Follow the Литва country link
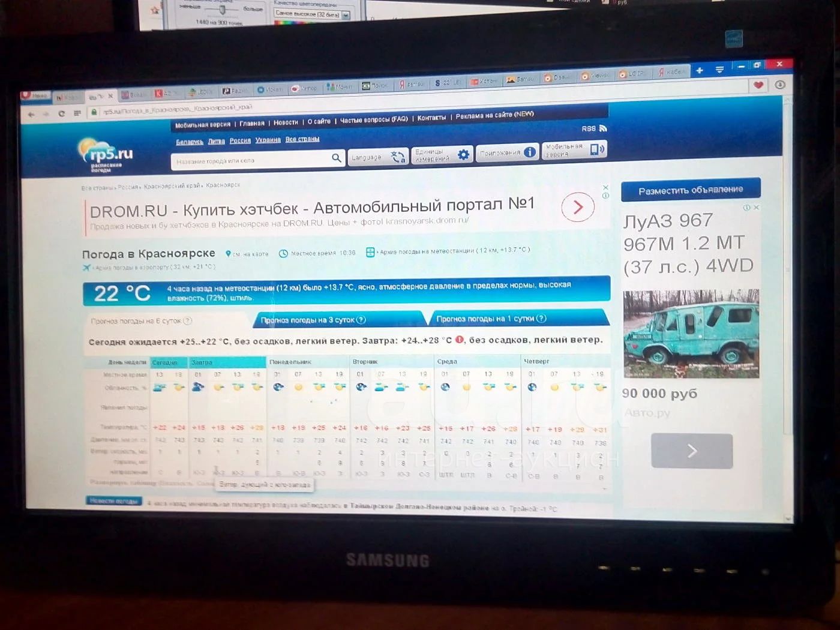This screenshot has height=630, width=840. (217, 142)
